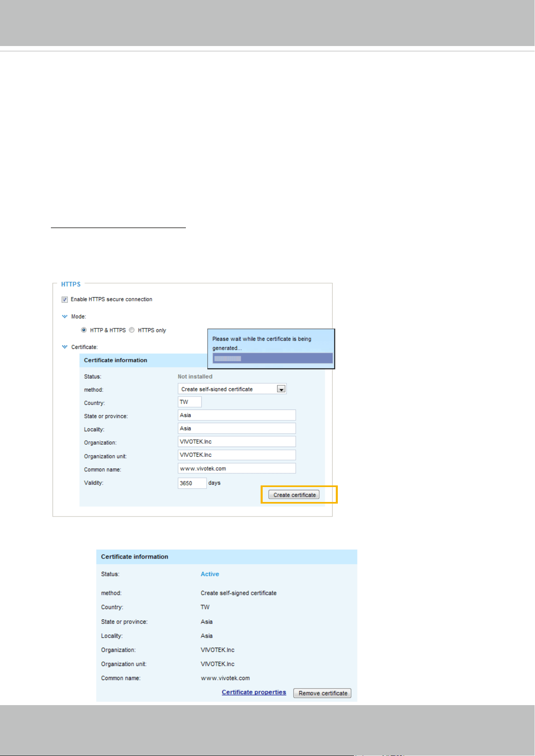This screenshot has width=535, height=756.
Task: Select HTTP & HTTPS mode
Action: pyautogui.click(x=84, y=330)
